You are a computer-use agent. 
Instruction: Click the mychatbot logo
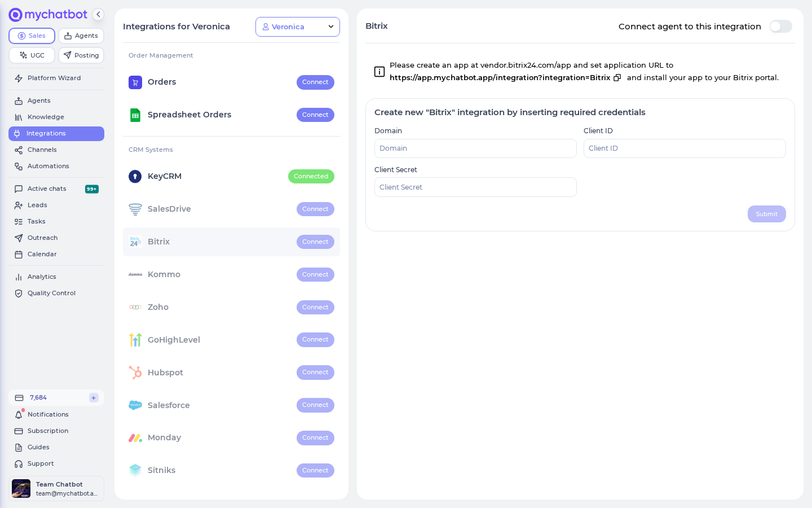48,15
